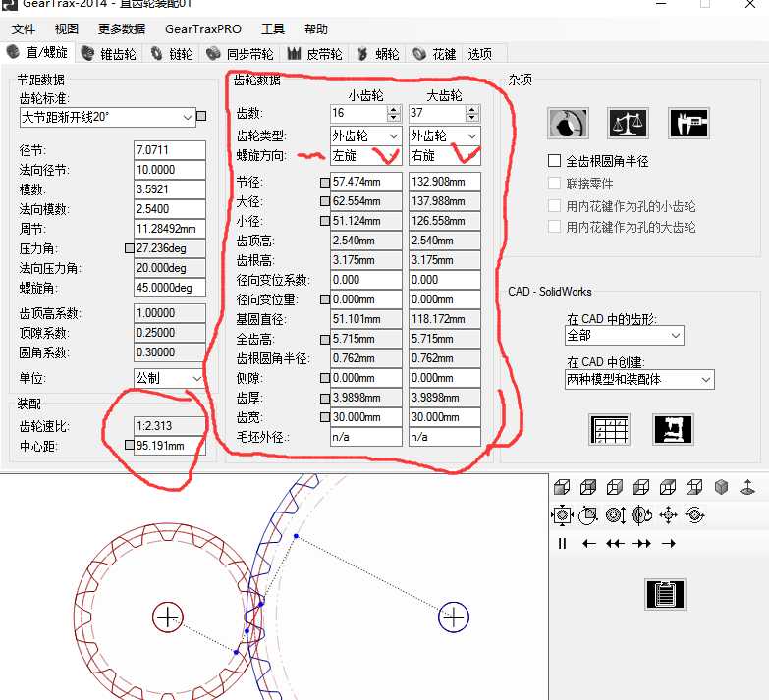Open 大齿轮 齿轮类型 dropdown
The width and height of the screenshot is (769, 700).
445,135
